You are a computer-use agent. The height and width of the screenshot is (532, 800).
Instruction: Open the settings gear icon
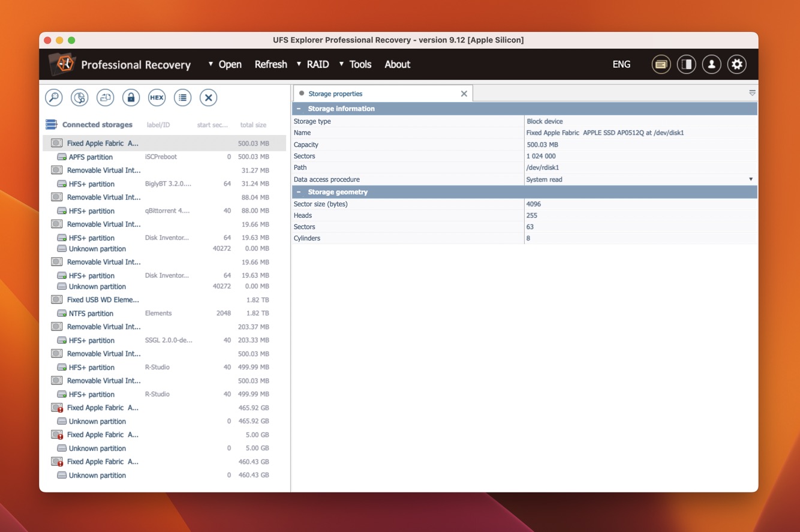736,64
